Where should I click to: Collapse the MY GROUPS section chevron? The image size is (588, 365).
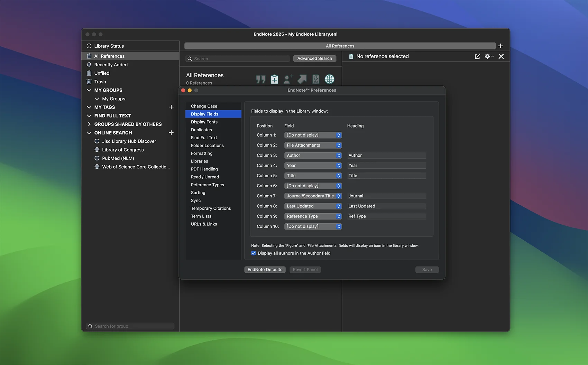coord(89,90)
